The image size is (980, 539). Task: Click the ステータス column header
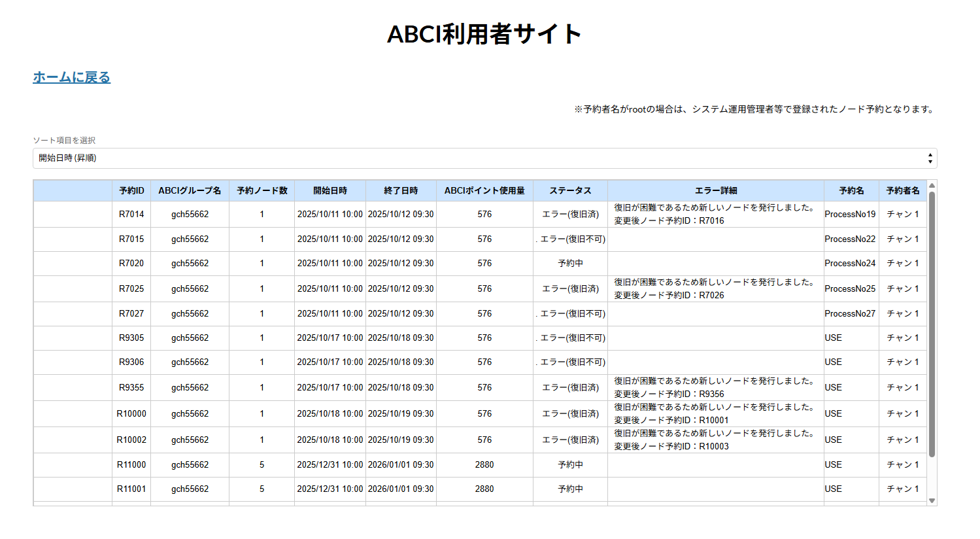click(x=570, y=190)
